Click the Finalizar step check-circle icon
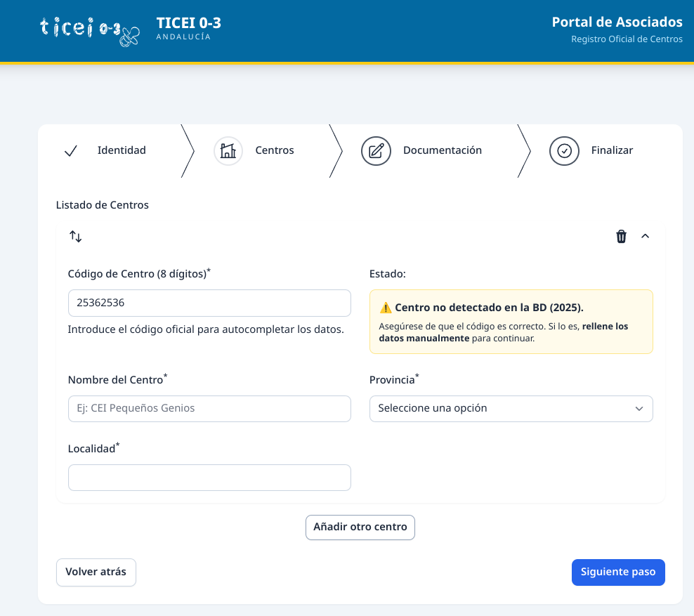The width and height of the screenshot is (694, 616). pyautogui.click(x=563, y=150)
